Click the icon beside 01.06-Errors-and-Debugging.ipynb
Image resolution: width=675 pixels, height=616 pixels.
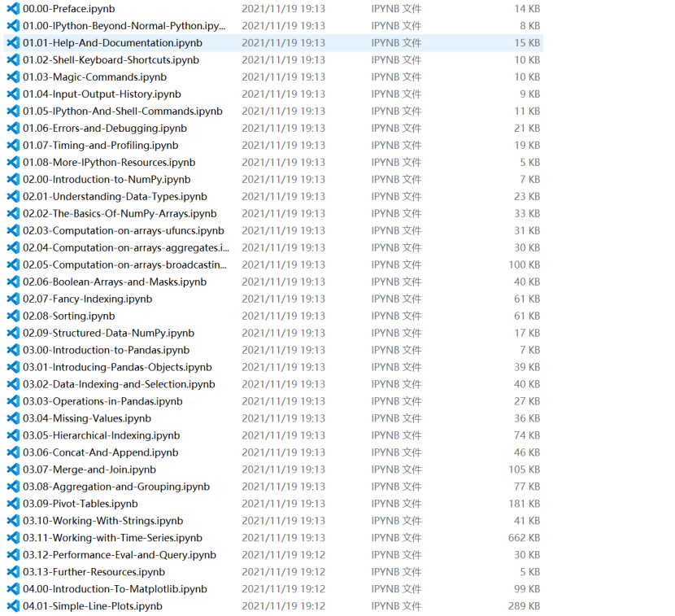tap(13, 128)
